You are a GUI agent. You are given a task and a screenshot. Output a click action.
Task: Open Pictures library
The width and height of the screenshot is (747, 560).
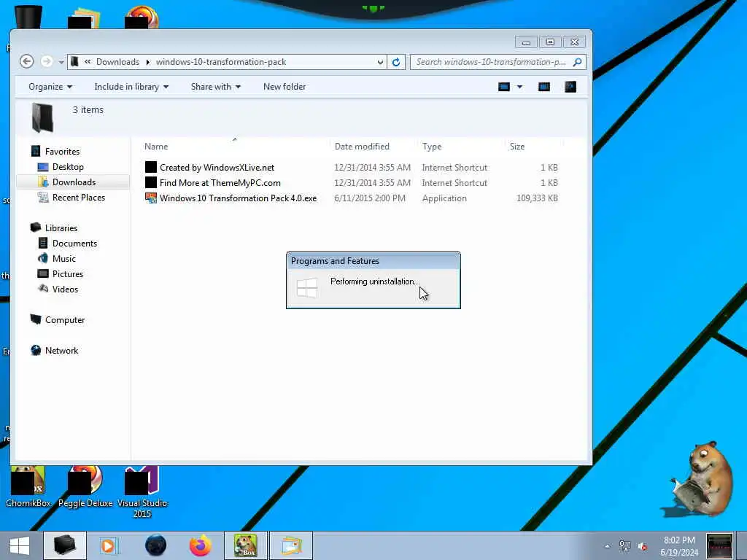point(68,274)
